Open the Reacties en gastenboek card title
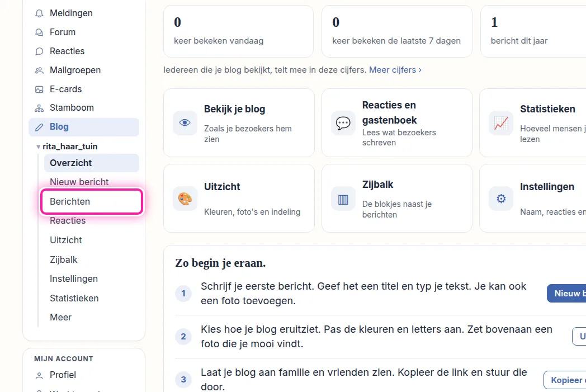 click(x=389, y=112)
